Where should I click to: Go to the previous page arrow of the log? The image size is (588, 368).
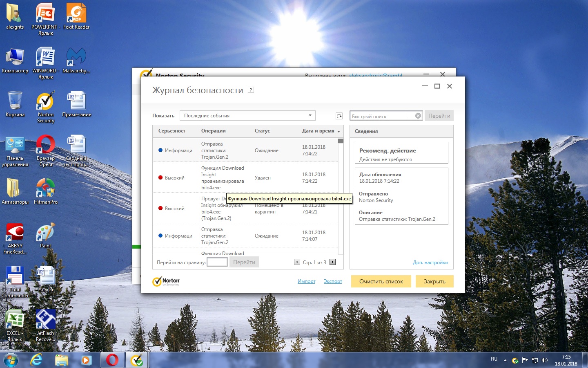coord(297,262)
